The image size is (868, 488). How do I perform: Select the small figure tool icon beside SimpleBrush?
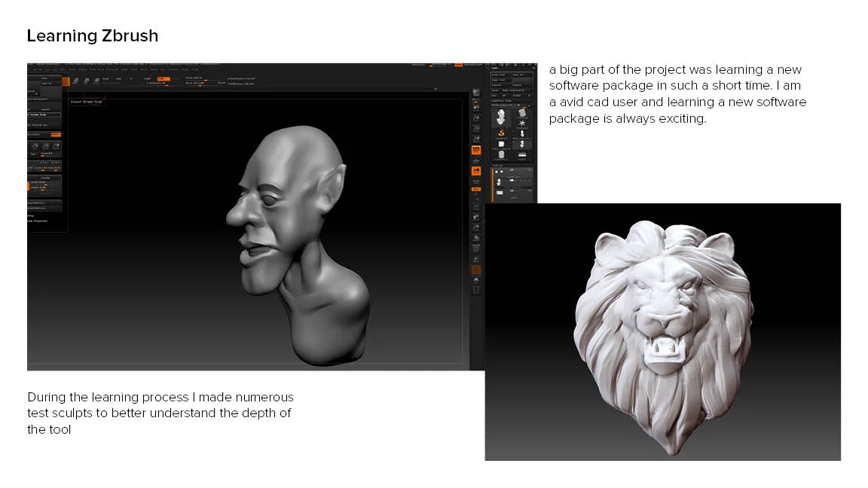[x=522, y=133]
